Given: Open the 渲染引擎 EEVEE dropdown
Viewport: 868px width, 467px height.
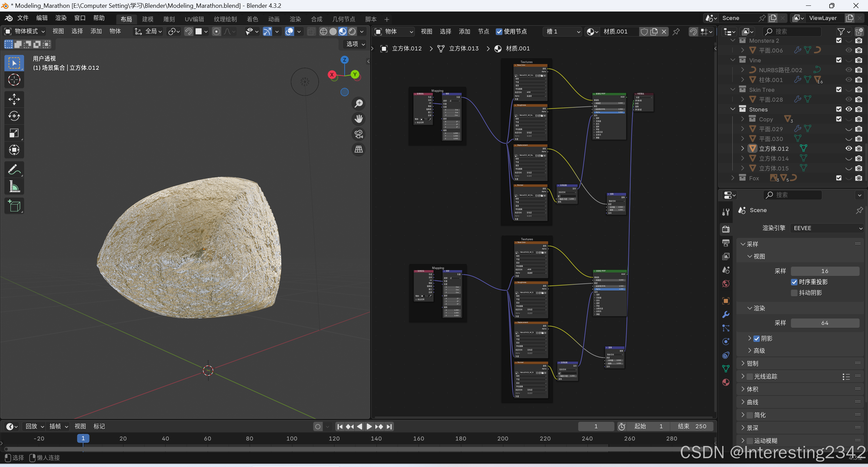Looking at the screenshot, I should coord(827,228).
